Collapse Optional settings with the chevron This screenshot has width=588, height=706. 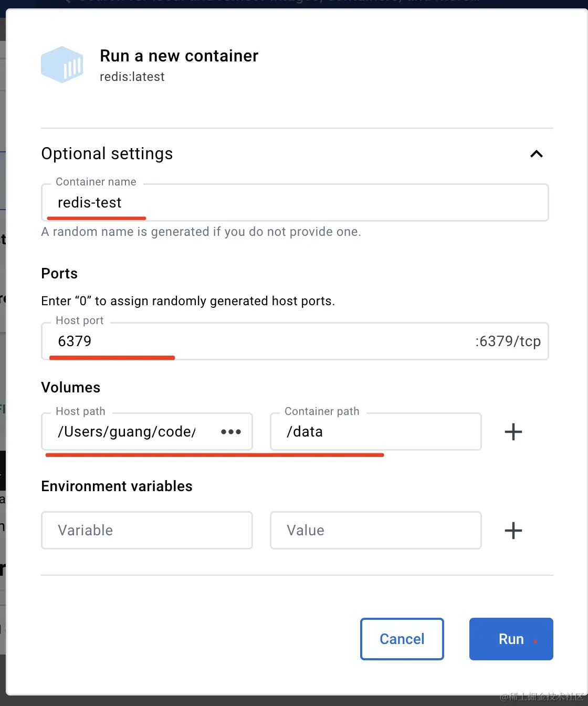pyautogui.click(x=536, y=154)
